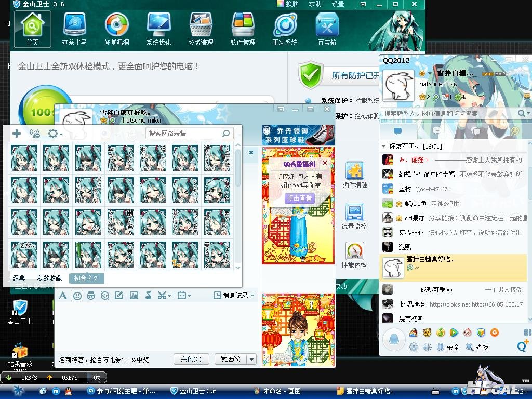Open font style A button in chat toolbar
Viewport: 532px width, 399px height.
point(63,296)
